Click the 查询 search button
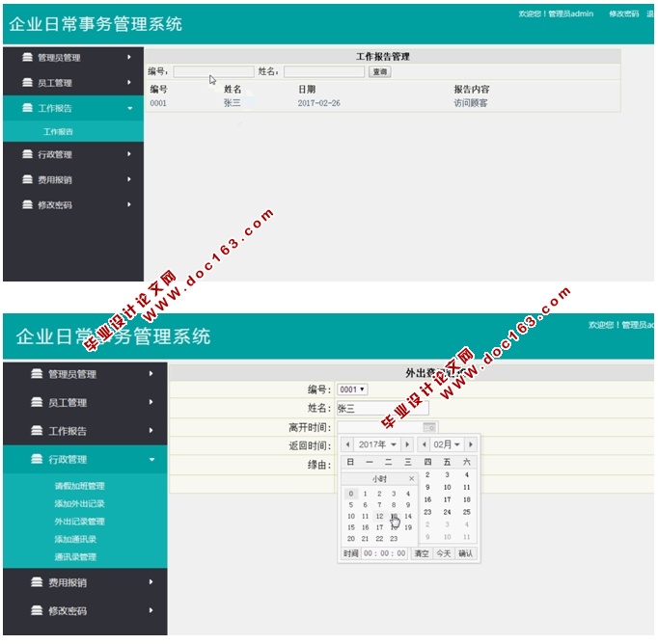Image resolution: width=658 pixels, height=644 pixels. pos(380,71)
